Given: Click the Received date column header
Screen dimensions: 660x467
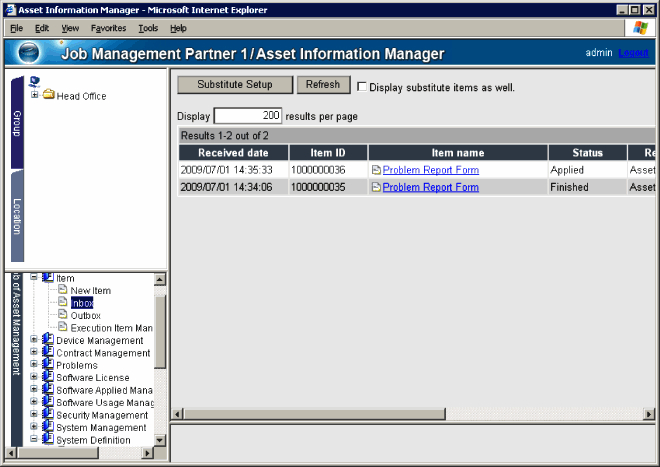Looking at the screenshot, I should tap(234, 152).
